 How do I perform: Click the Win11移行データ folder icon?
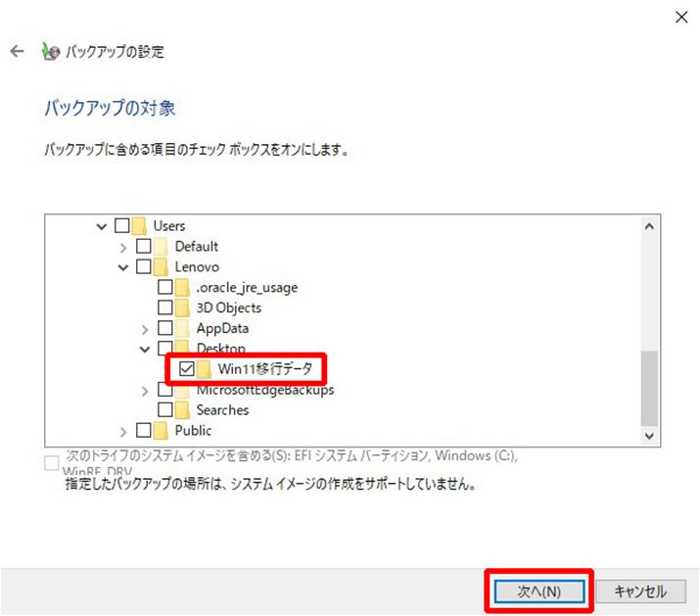(x=204, y=369)
